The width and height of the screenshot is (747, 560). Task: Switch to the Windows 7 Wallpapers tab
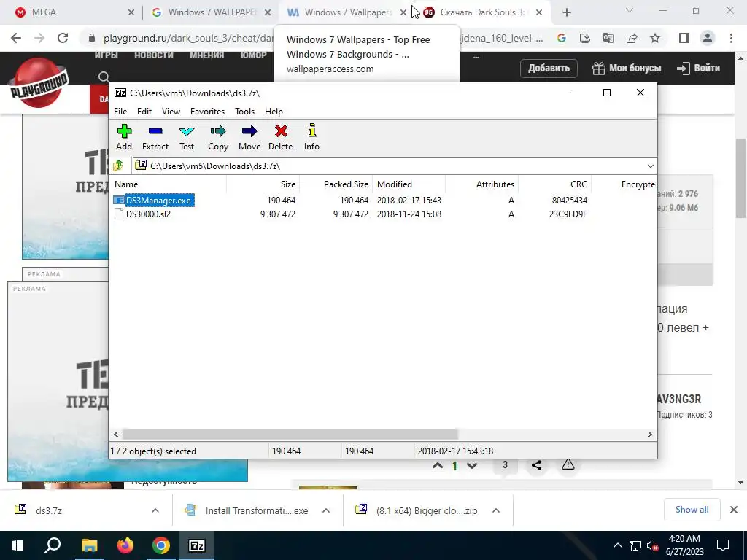(x=345, y=12)
